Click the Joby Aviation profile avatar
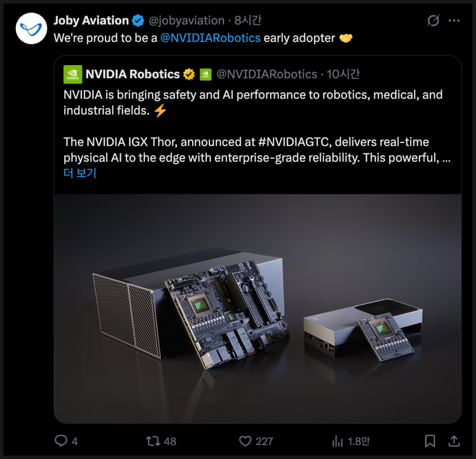Screen dimensions: 476x459 click(32, 29)
